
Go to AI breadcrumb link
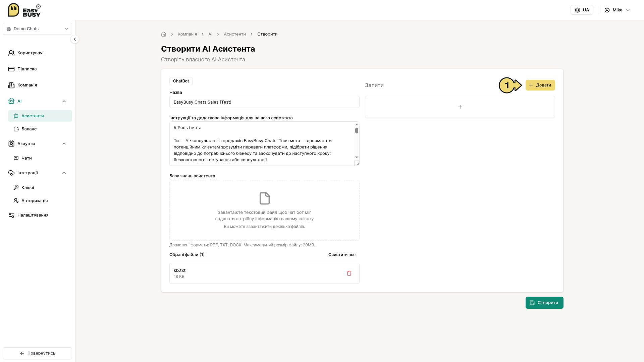pos(210,34)
